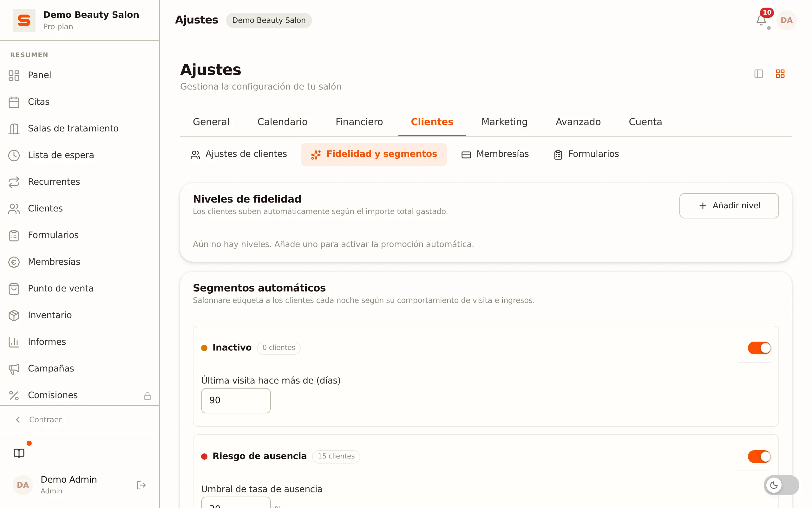This screenshot has height=508, width=812.
Task: Click the clipboard icon beside Formularios sub-tab
Action: (558, 155)
